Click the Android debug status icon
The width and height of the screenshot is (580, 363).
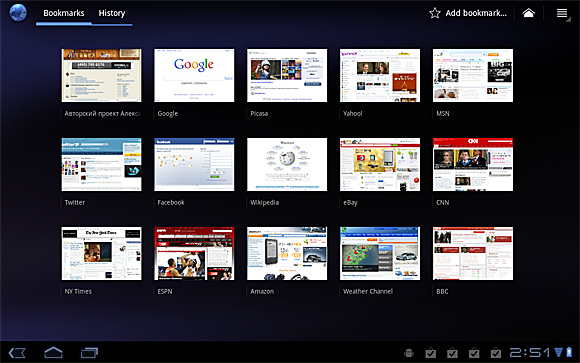[409, 353]
